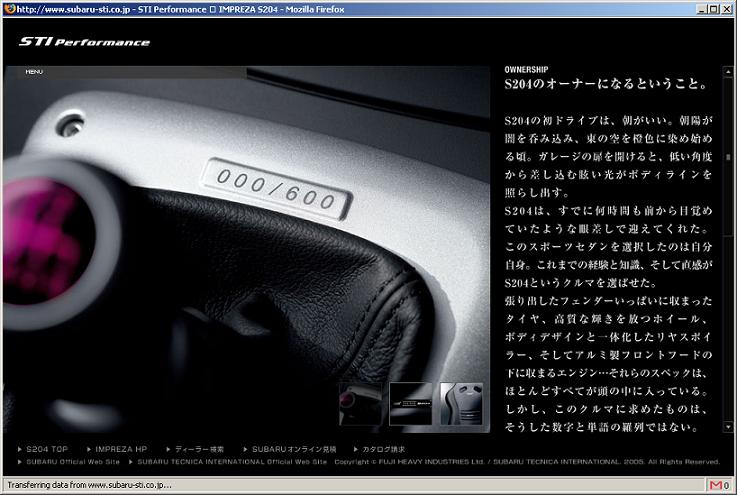This screenshot has width=737, height=495.
Task: Visit SUBARU TECNICA INTERNATIONAL Official Web Site
Action: (231, 462)
